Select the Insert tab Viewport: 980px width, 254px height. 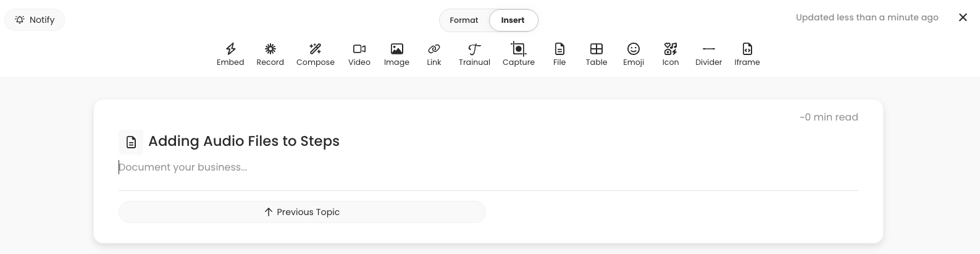(x=513, y=20)
